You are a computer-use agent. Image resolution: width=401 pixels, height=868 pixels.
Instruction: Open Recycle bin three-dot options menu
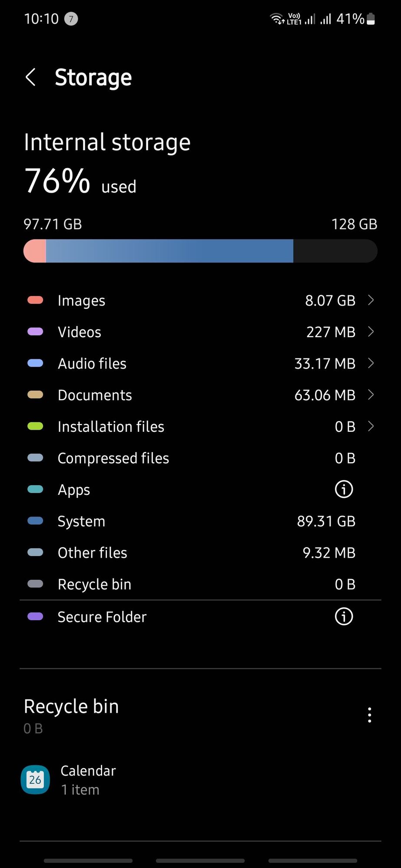(x=369, y=715)
